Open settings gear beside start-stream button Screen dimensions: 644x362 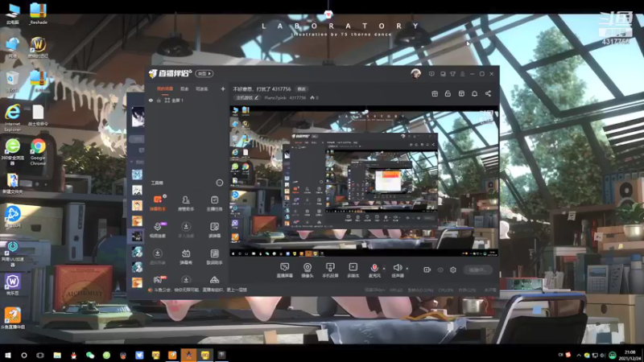pyautogui.click(x=453, y=269)
